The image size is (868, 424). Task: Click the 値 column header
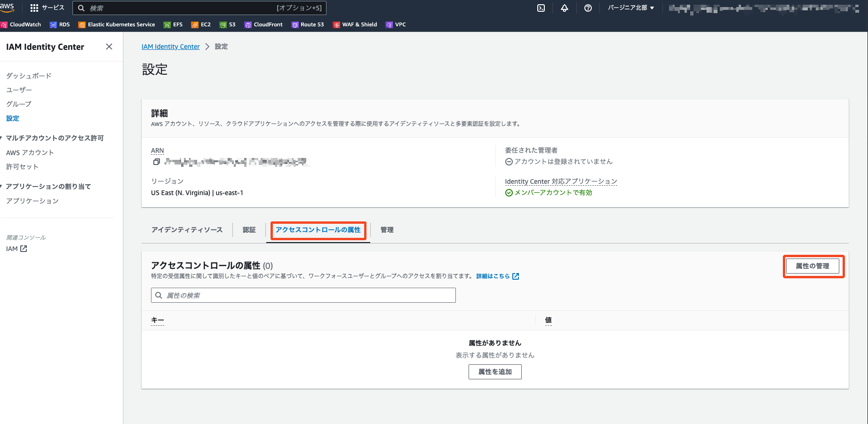pos(549,321)
